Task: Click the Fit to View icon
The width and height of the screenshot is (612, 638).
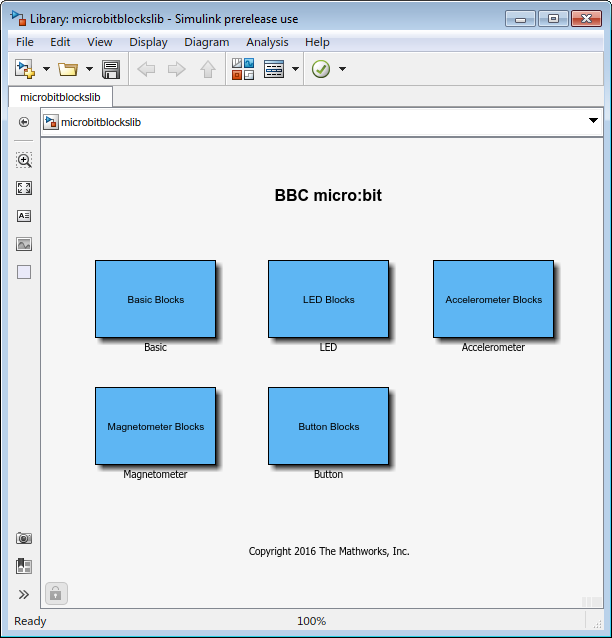Action: tap(24, 188)
